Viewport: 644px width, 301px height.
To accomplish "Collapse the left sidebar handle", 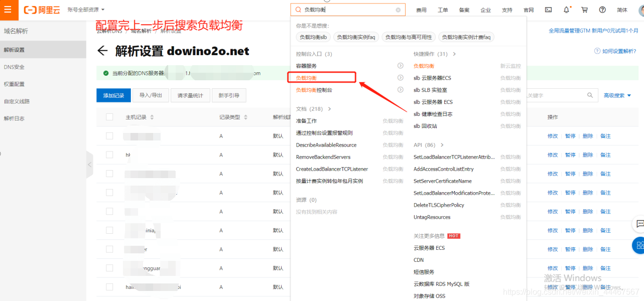I will pos(89,165).
